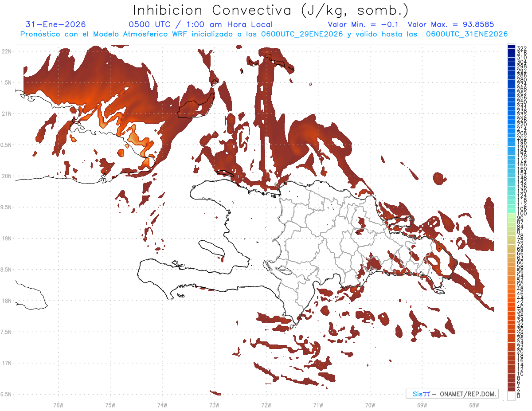
Task: Click the darkest blue legend swatch beside 322
Action: pyautogui.click(x=512, y=47)
